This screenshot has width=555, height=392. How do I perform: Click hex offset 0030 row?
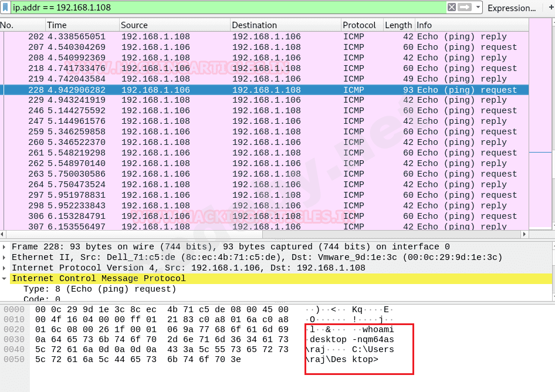pos(162,339)
